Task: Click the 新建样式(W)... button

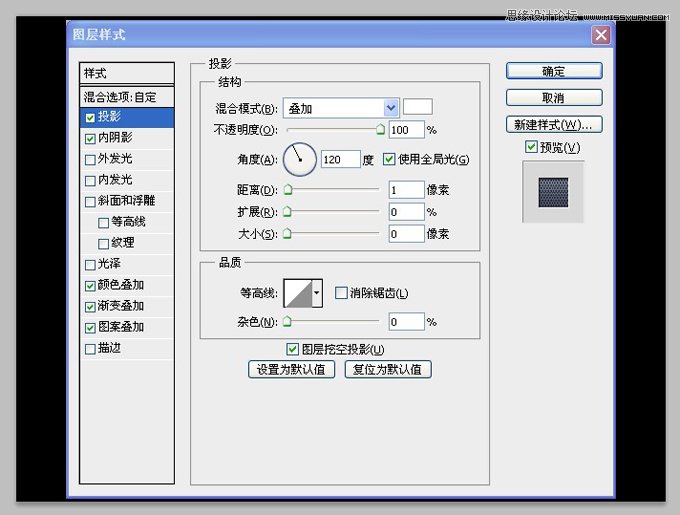Action: pos(554,125)
